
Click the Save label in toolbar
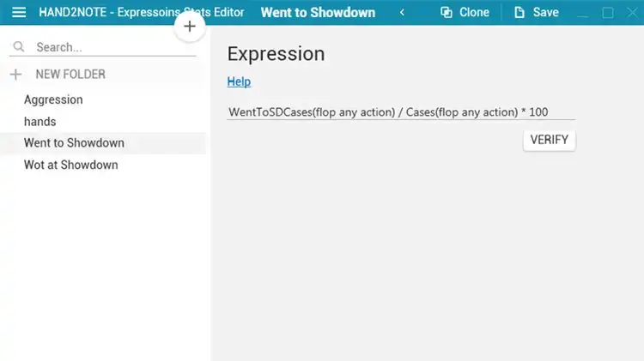pyautogui.click(x=546, y=12)
